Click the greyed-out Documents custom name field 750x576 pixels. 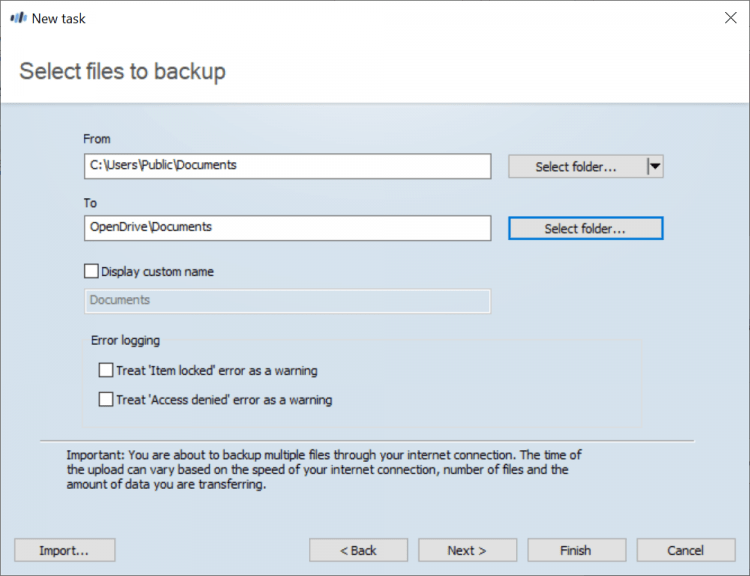[x=288, y=300]
